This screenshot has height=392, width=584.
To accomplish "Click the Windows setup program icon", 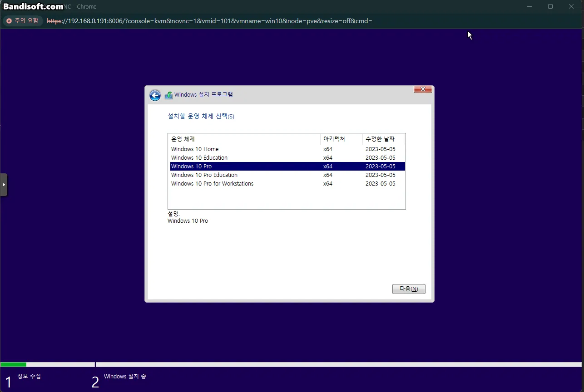I will pos(168,95).
